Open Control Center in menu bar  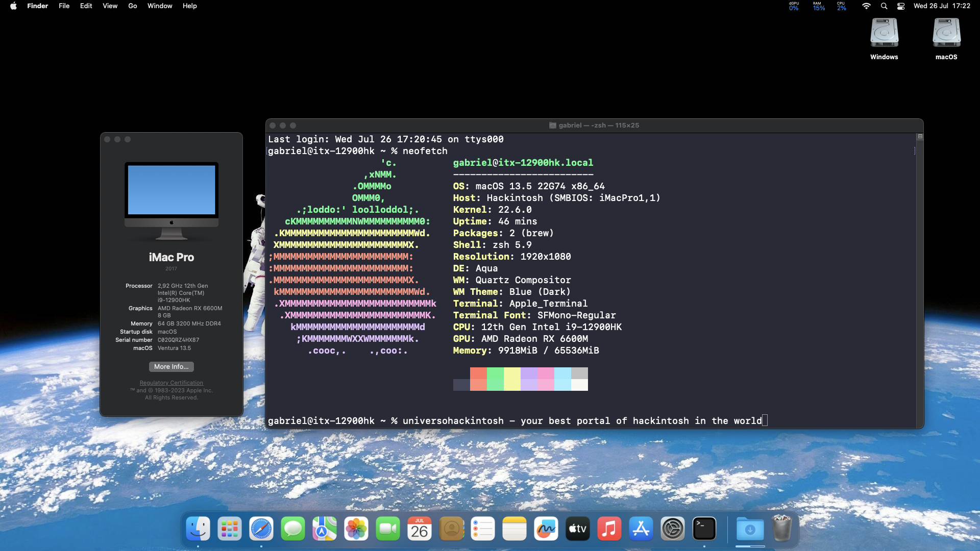pos(901,6)
